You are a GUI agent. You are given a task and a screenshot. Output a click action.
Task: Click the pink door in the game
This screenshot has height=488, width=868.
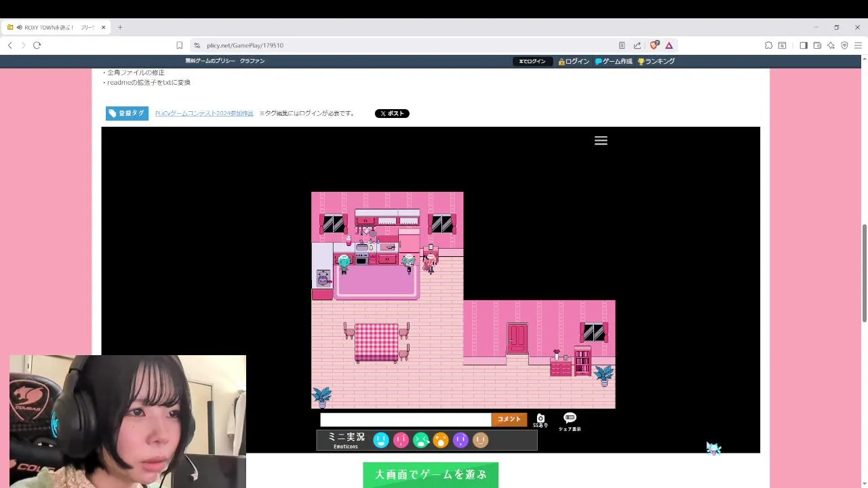pyautogui.click(x=517, y=338)
